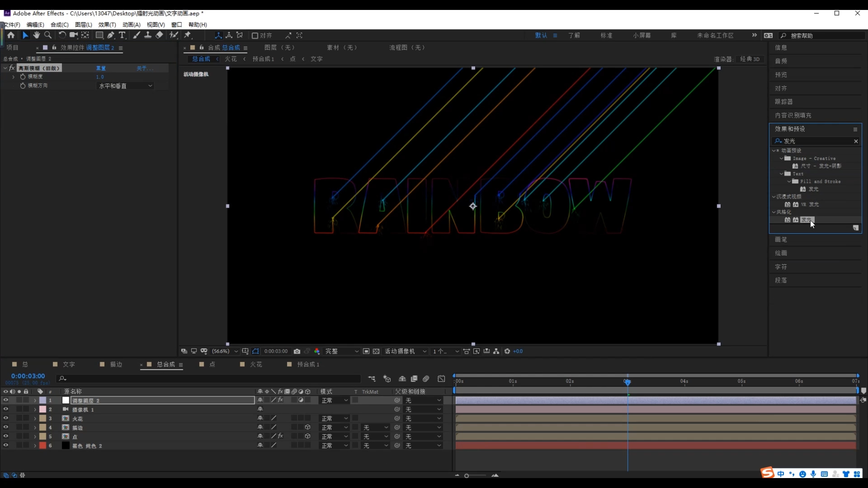Select the Hand tool
This screenshot has height=488, width=868.
coord(37,35)
